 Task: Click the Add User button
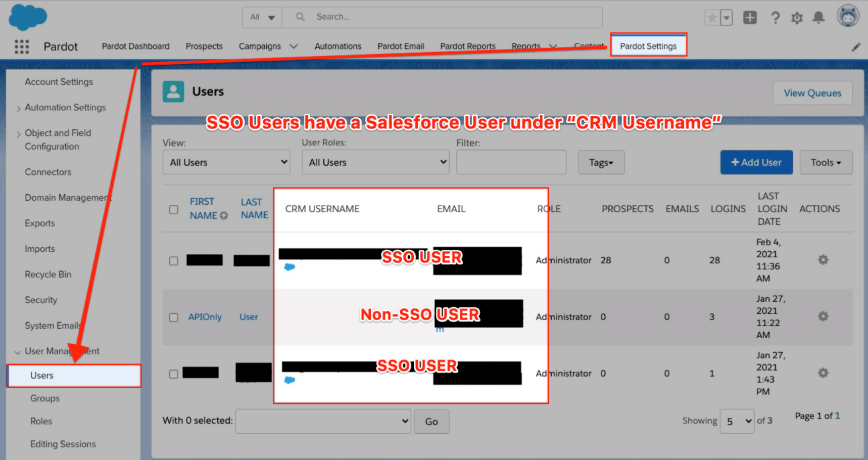tap(756, 162)
